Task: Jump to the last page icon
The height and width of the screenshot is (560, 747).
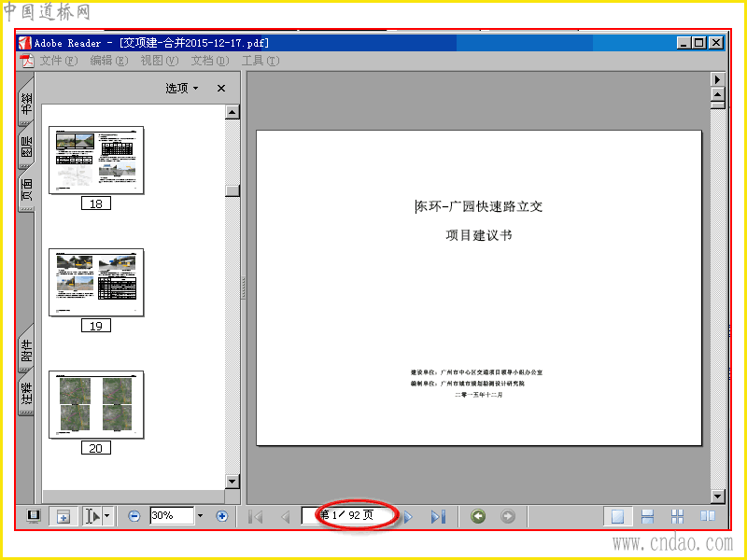Action: [438, 517]
